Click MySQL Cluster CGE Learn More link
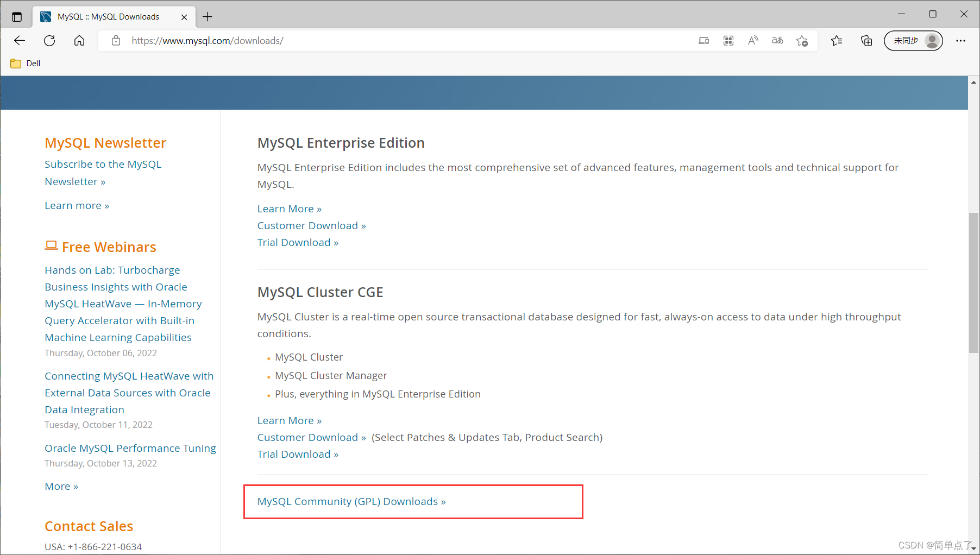This screenshot has height=555, width=980. coord(290,421)
